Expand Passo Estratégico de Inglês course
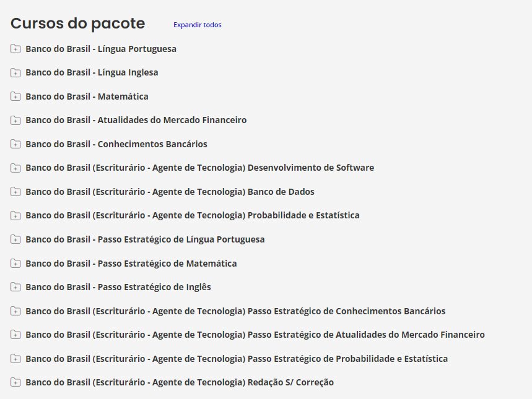The image size is (532, 399). 118,287
